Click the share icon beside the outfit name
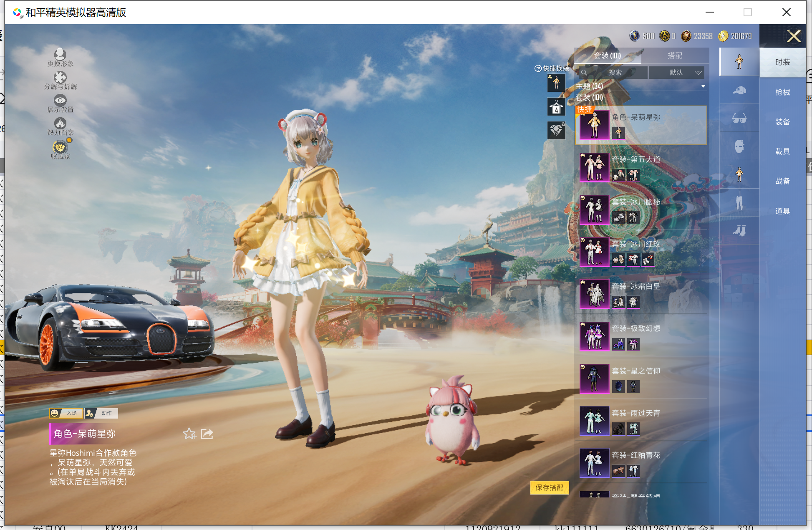Viewport: 812px width, 530px height. click(207, 434)
